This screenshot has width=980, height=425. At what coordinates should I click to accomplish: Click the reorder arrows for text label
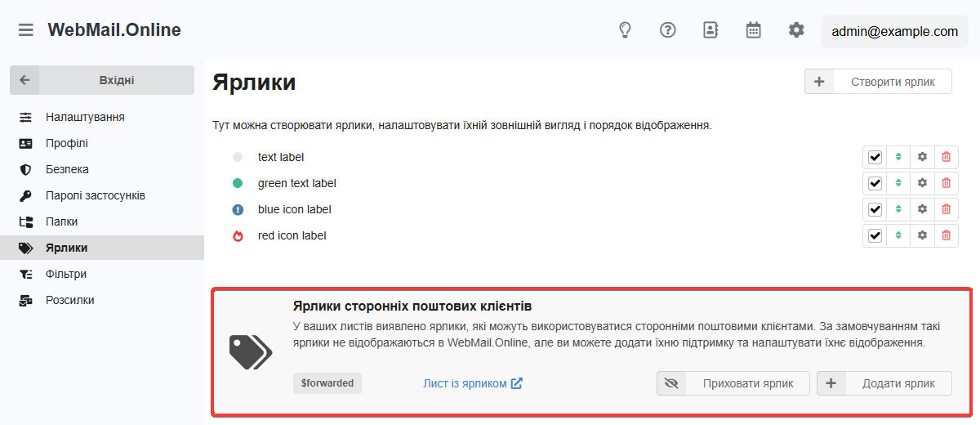pos(898,157)
